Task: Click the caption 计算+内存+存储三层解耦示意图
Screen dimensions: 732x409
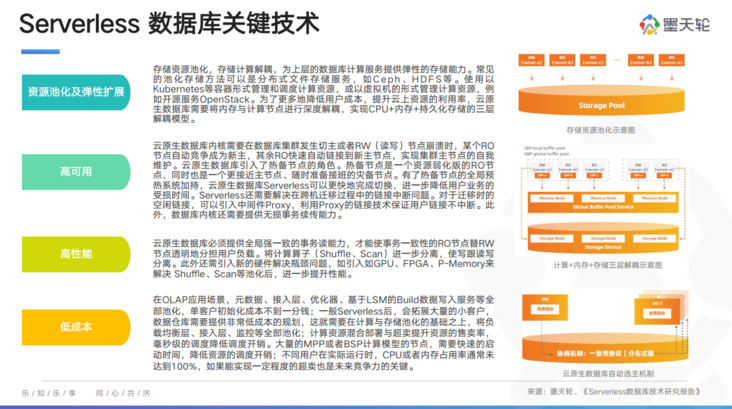Action: pos(607,265)
